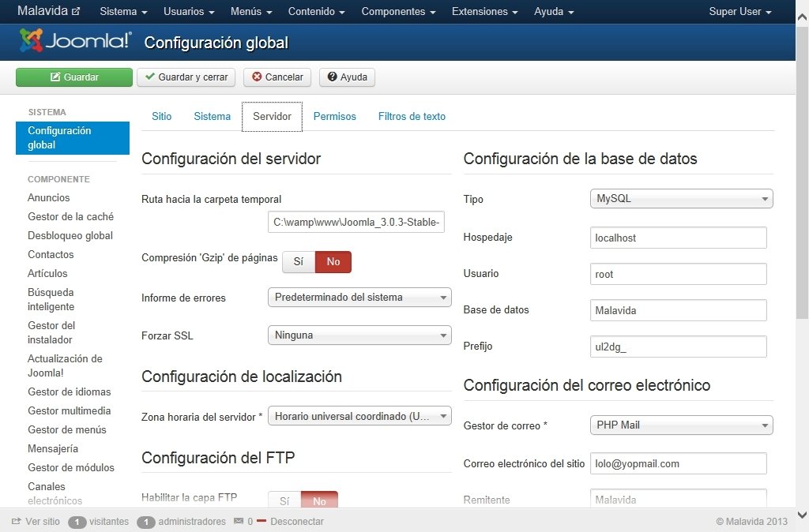Viewport: 809px width, 532px height.
Task: Open the Gestor de correo dropdown
Action: (681, 425)
